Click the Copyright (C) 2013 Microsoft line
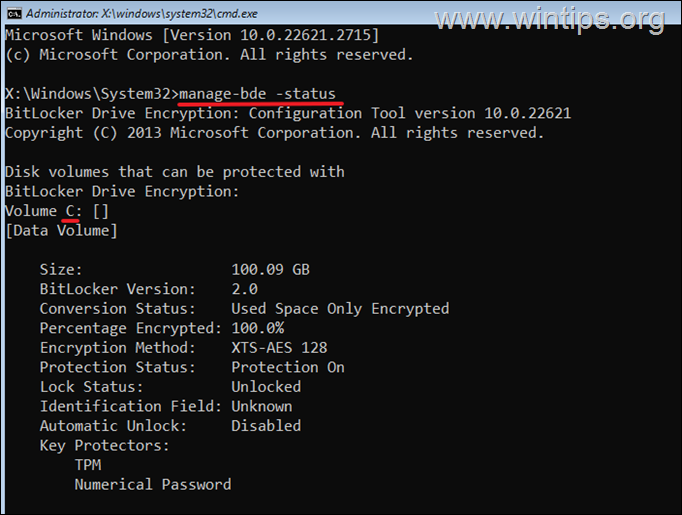Image resolution: width=682 pixels, height=515 pixels. [x=274, y=132]
